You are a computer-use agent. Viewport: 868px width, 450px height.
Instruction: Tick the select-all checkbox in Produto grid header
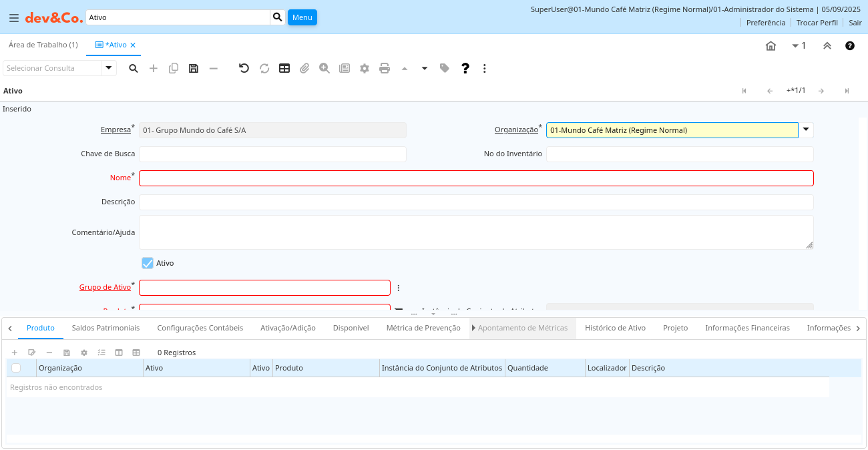(x=16, y=368)
